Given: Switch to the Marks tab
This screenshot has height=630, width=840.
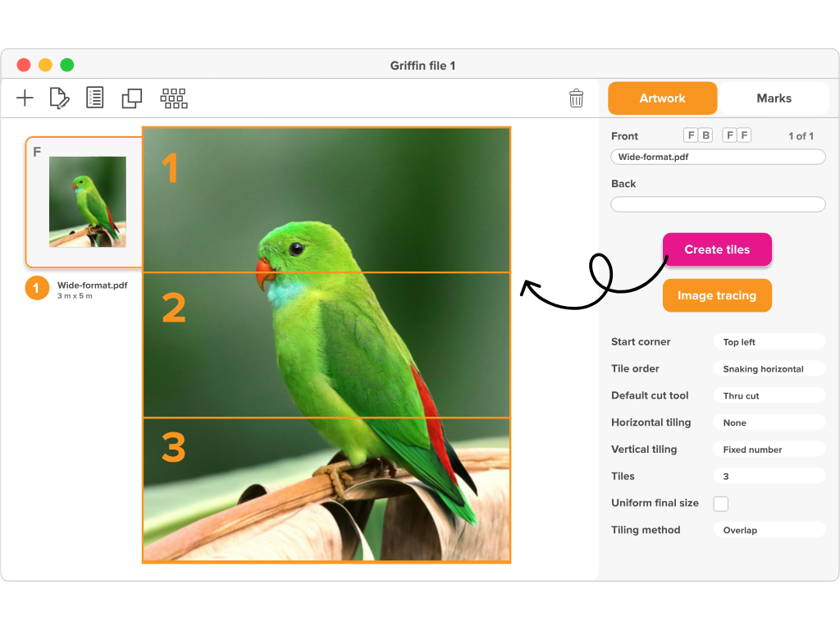Looking at the screenshot, I should click(774, 98).
